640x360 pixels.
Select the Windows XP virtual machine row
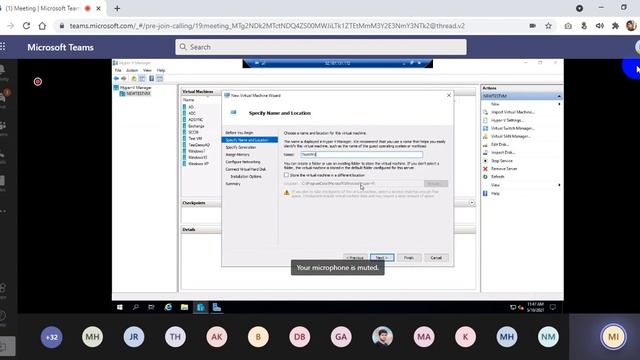198,164
